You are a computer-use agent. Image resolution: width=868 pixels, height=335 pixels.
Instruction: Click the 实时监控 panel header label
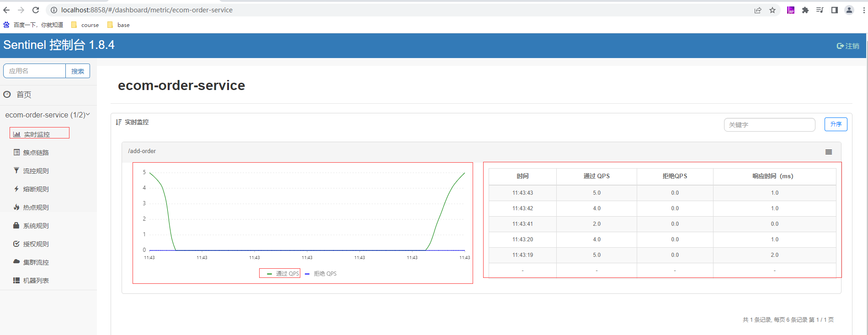click(137, 122)
